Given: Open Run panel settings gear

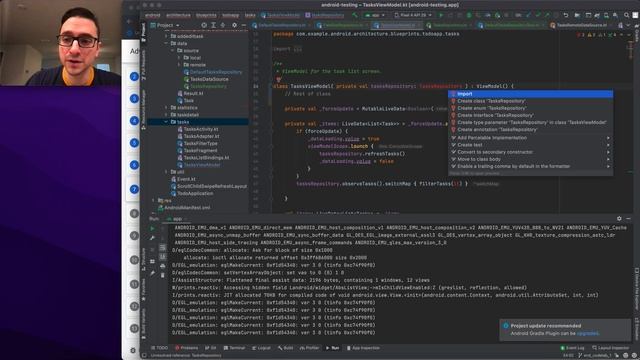Looking at the screenshot, I should point(619,219).
